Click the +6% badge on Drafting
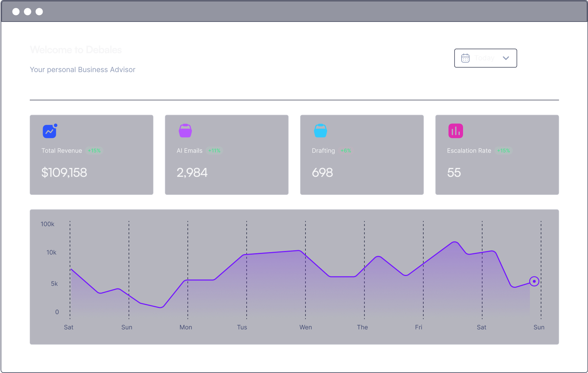The width and height of the screenshot is (588, 373). [x=346, y=151]
